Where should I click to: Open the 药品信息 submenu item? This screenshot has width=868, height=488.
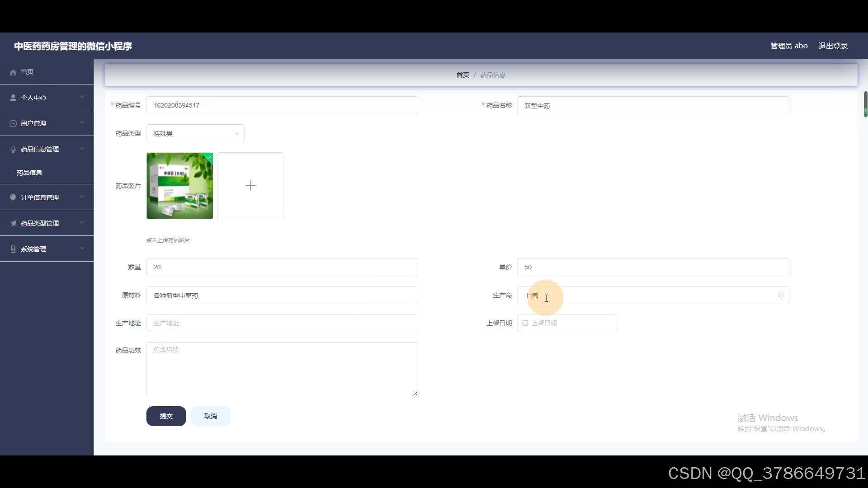(x=29, y=173)
